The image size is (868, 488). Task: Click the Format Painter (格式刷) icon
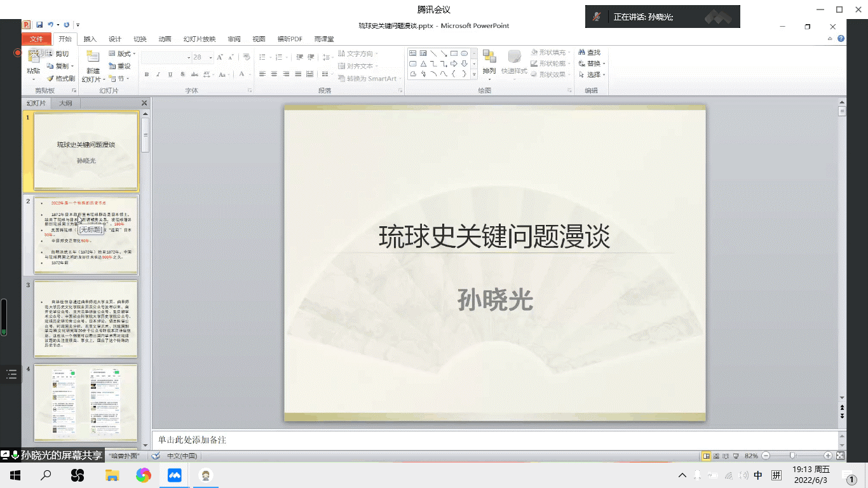point(50,79)
